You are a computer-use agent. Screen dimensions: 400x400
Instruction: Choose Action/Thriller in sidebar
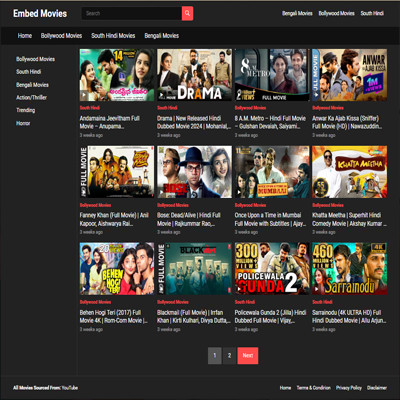[31, 97]
